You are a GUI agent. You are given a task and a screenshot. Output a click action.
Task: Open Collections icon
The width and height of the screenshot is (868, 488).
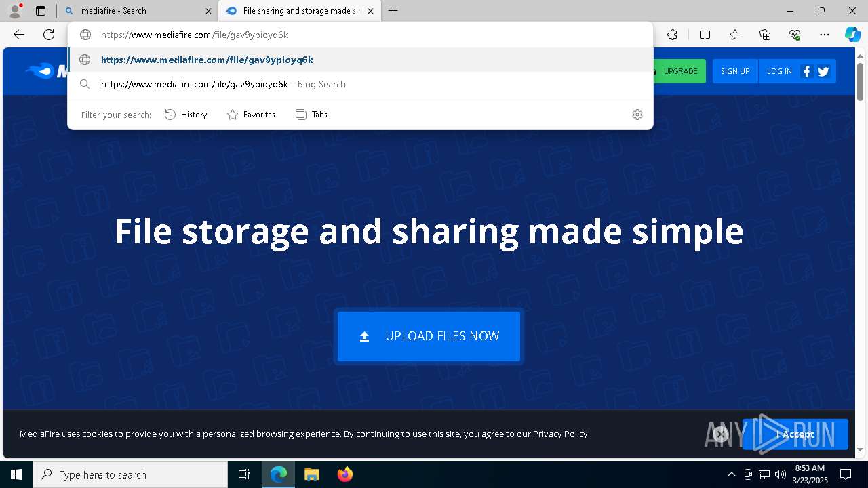765,35
